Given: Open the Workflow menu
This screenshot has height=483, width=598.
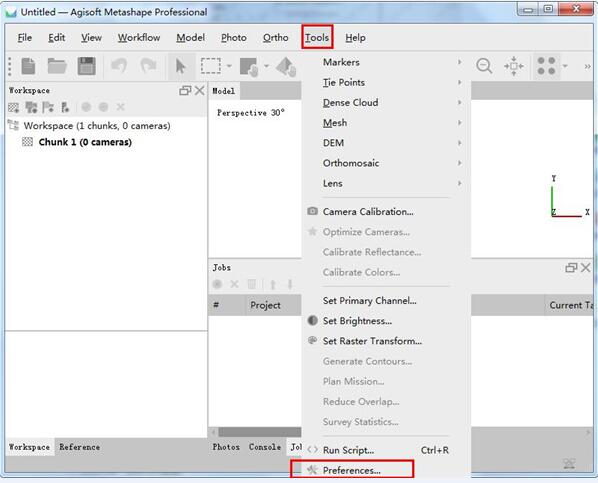Looking at the screenshot, I should click(139, 38).
